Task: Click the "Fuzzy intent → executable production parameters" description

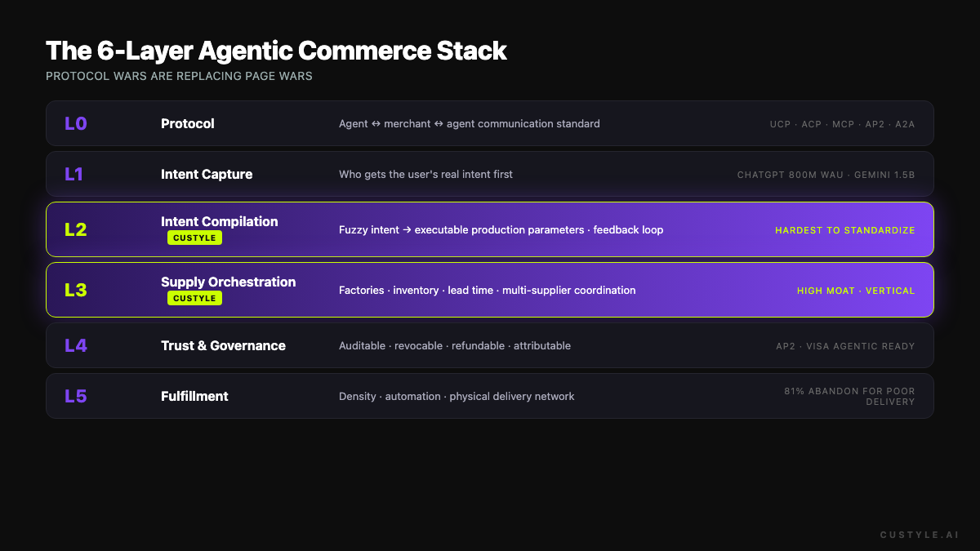Action: click(x=501, y=230)
